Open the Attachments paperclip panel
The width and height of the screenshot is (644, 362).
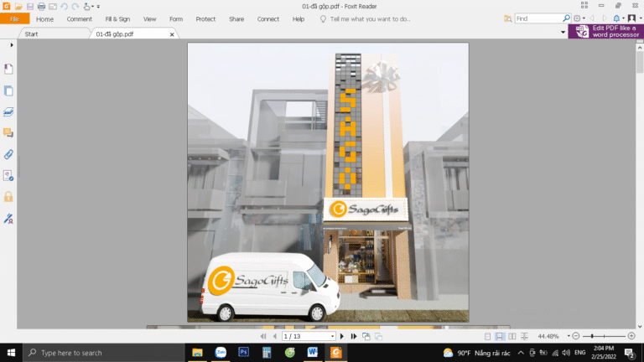(8, 154)
